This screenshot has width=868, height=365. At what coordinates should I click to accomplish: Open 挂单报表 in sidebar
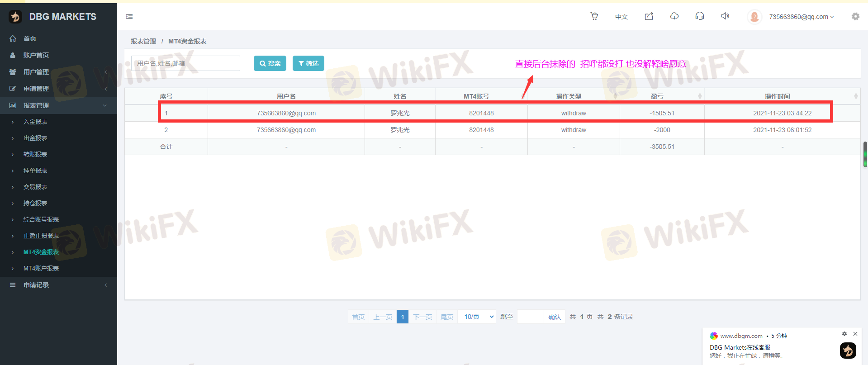35,171
